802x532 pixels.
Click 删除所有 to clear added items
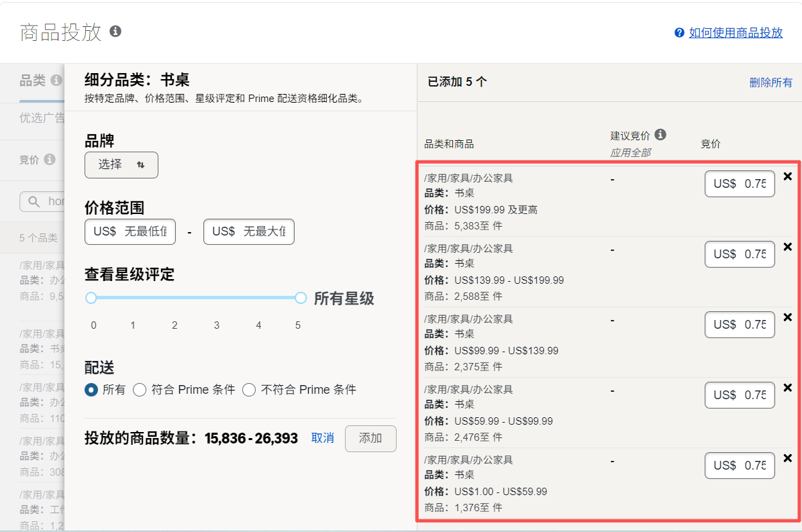click(x=770, y=83)
